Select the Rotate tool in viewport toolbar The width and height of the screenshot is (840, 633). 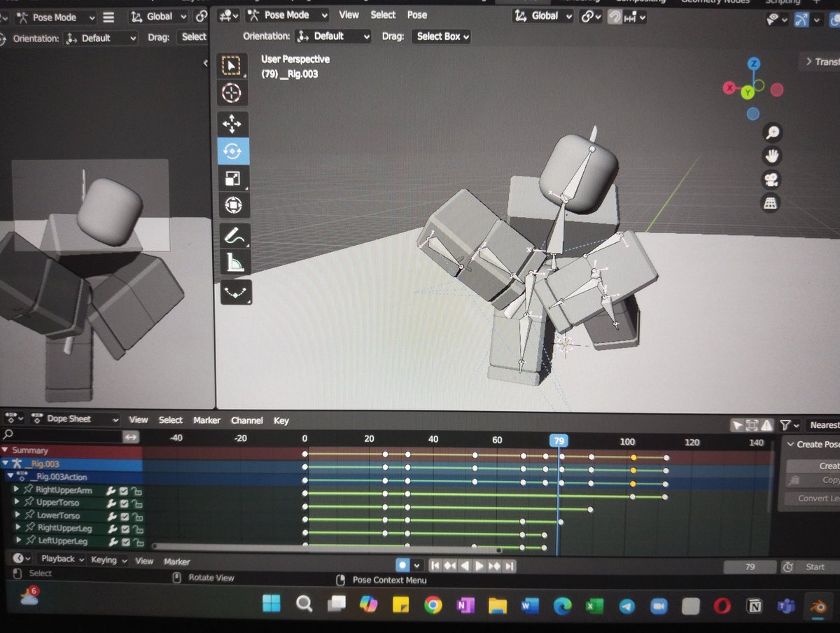tap(235, 151)
